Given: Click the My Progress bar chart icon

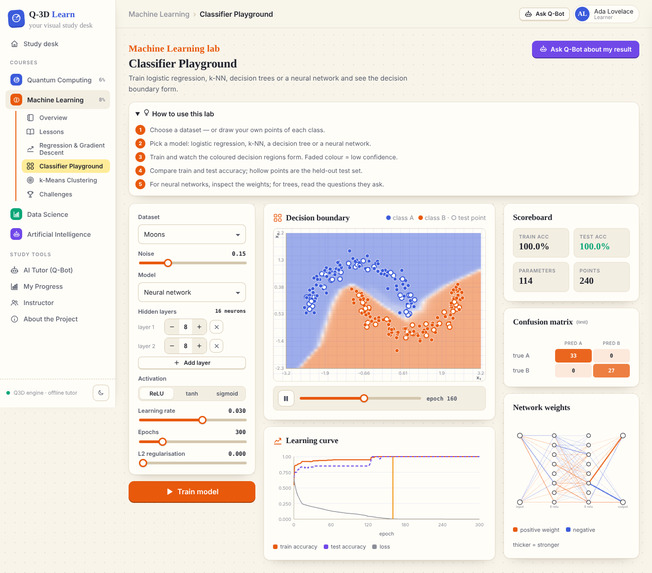Looking at the screenshot, I should 15,286.
